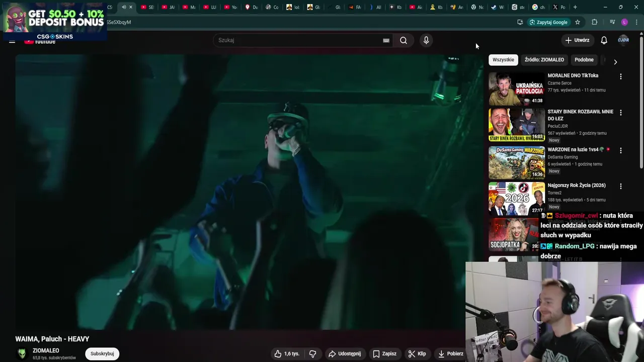Screen dimensions: 644x362
Task: Like the video with 1,6 tys. likes
Action: pyautogui.click(x=287, y=353)
